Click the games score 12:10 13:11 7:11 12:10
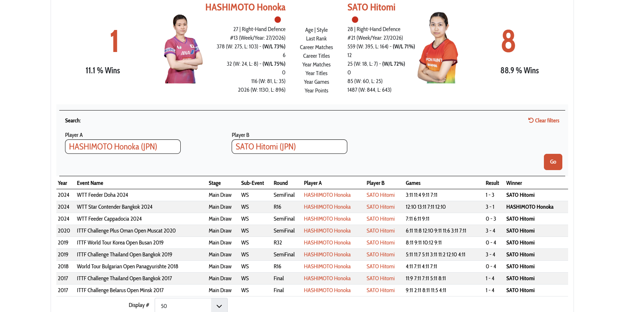The image size is (644, 312). [x=426, y=207]
